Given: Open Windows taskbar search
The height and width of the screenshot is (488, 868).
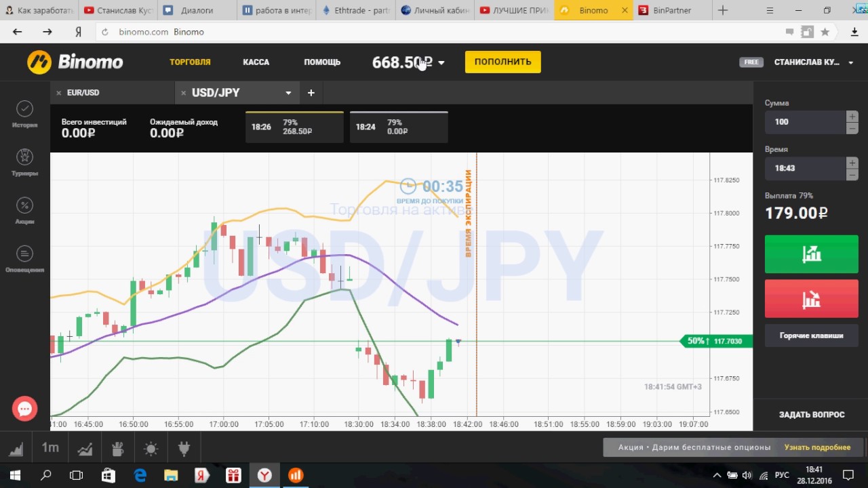Looking at the screenshot, I should tap(46, 475).
